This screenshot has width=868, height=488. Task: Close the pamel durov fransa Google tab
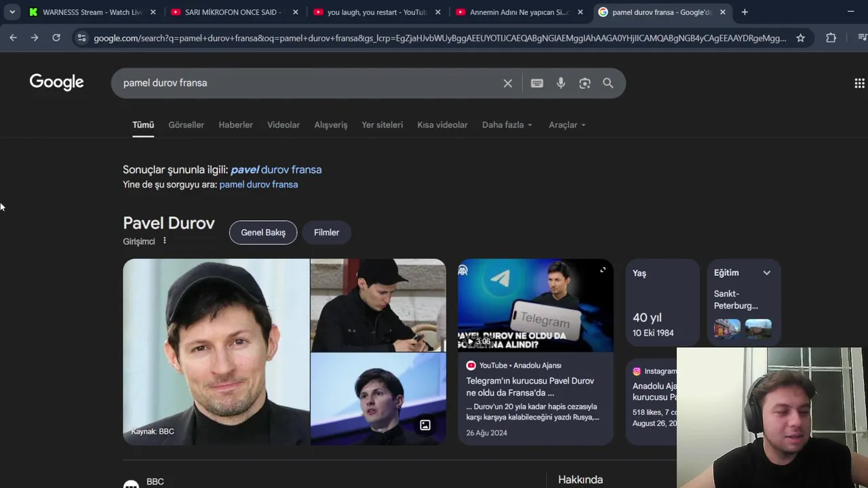pyautogui.click(x=722, y=12)
